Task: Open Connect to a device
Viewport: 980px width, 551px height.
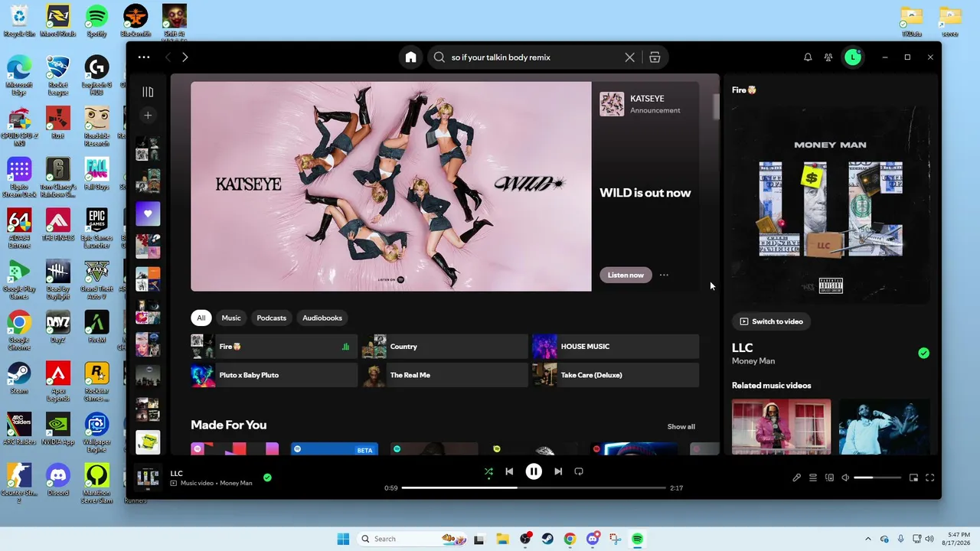Action: [829, 478]
